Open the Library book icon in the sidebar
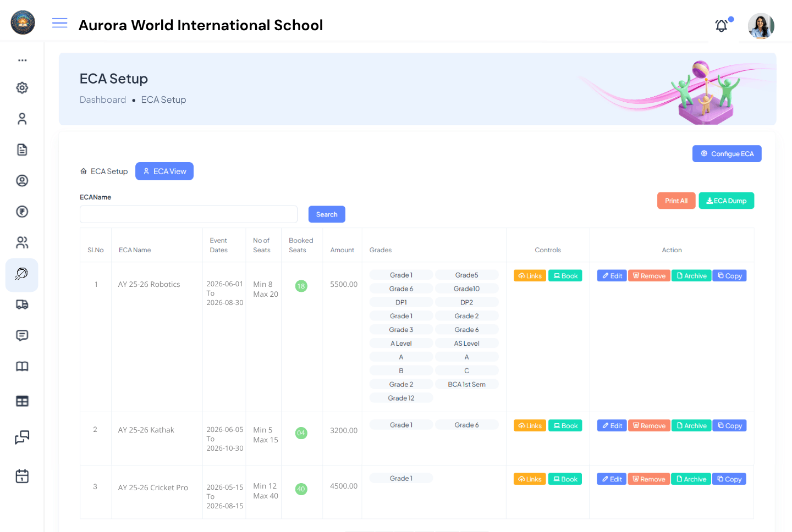This screenshot has height=532, width=792. pyautogui.click(x=22, y=366)
